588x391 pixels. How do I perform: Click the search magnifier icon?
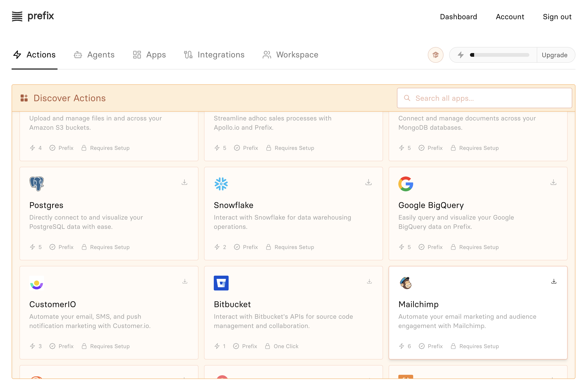[x=407, y=98]
